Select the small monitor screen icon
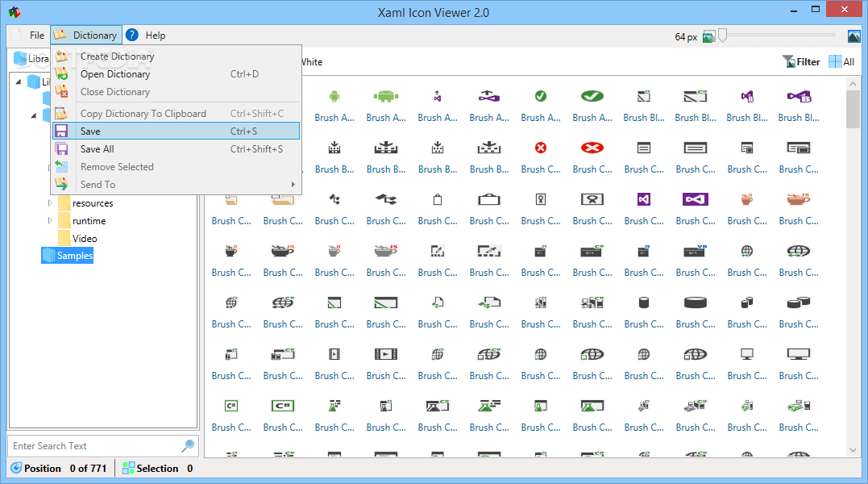The height and width of the screenshot is (484, 868). (747, 354)
